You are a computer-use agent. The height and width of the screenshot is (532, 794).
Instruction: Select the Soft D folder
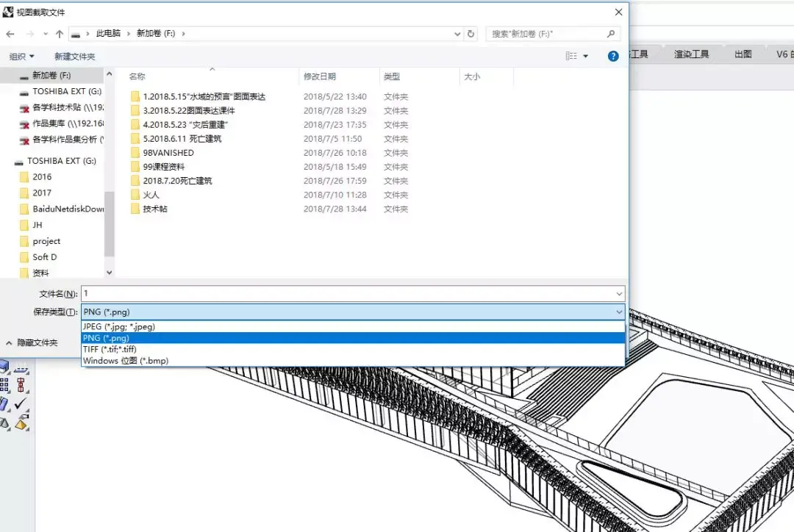45,257
